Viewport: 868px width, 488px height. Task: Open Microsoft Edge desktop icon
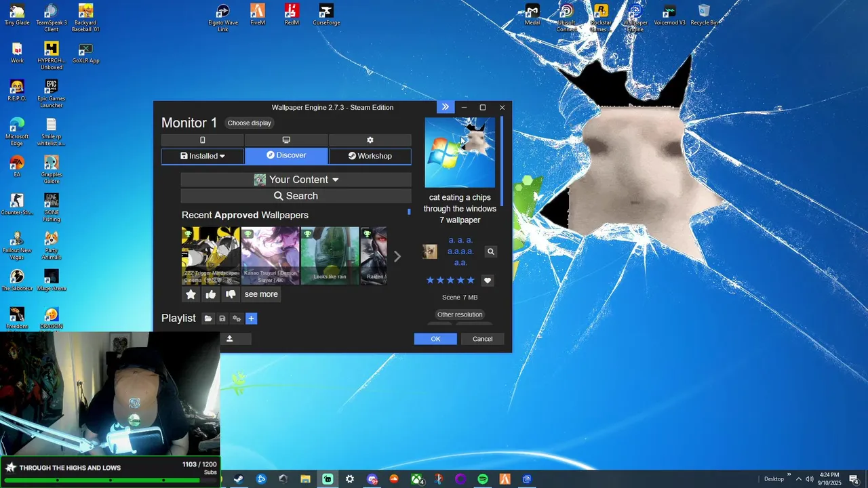point(17,131)
